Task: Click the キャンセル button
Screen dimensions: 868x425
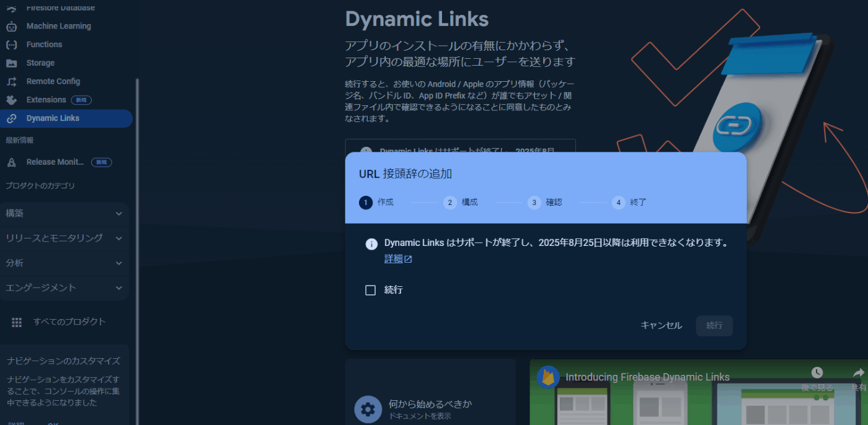Action: (661, 325)
